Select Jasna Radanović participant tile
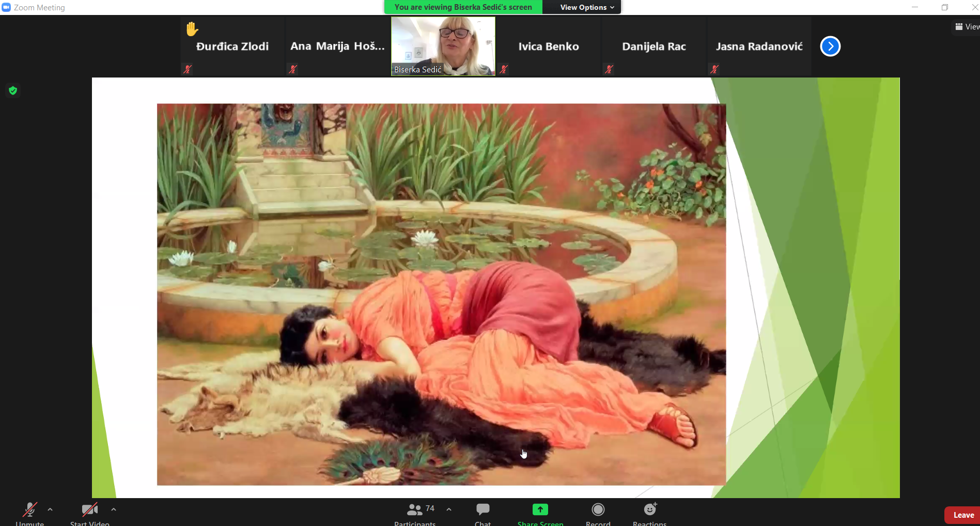980x526 pixels. click(759, 46)
